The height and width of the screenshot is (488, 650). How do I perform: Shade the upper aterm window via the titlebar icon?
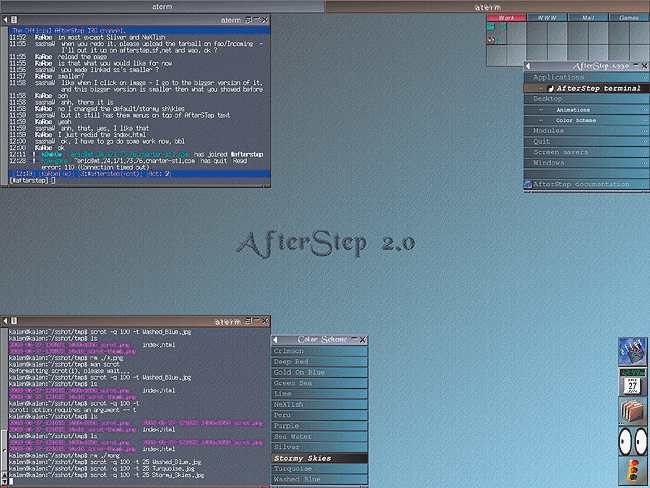(x=249, y=19)
